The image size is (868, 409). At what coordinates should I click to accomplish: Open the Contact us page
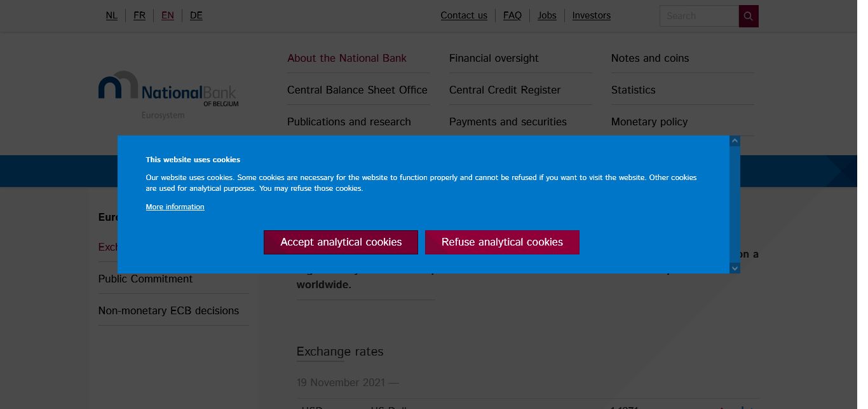click(x=464, y=15)
